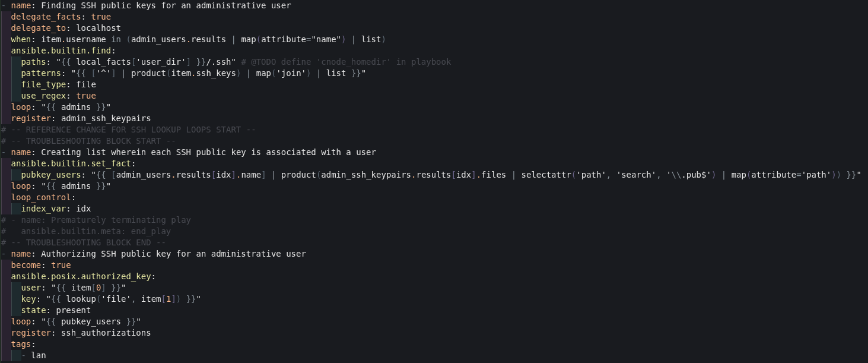
Task: Click 'ssh_authorizations' register value
Action: coord(106,333)
